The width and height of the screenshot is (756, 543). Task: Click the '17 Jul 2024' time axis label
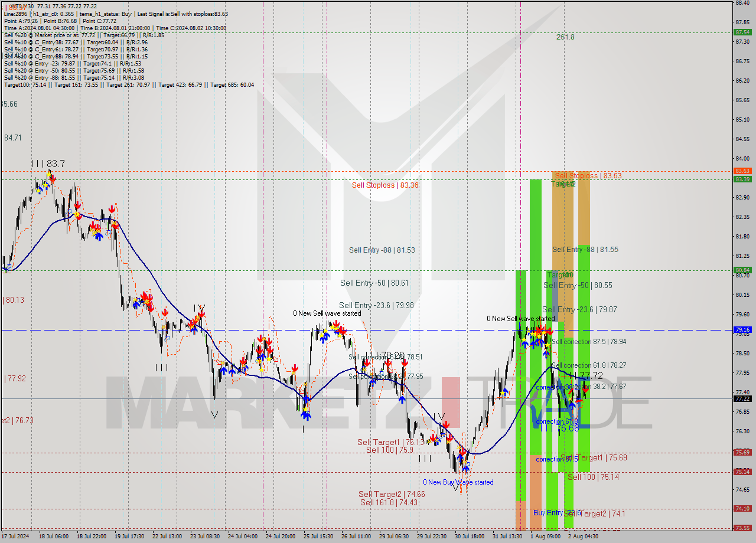point(14,537)
